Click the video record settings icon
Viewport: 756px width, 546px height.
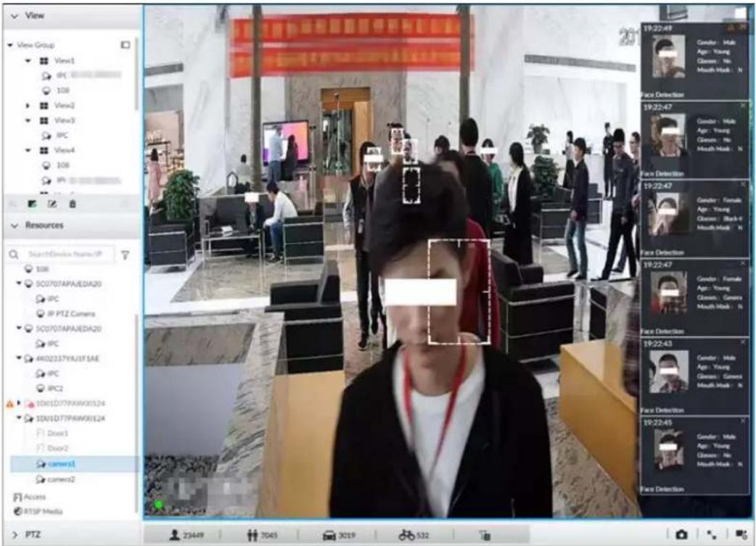[x=741, y=534]
